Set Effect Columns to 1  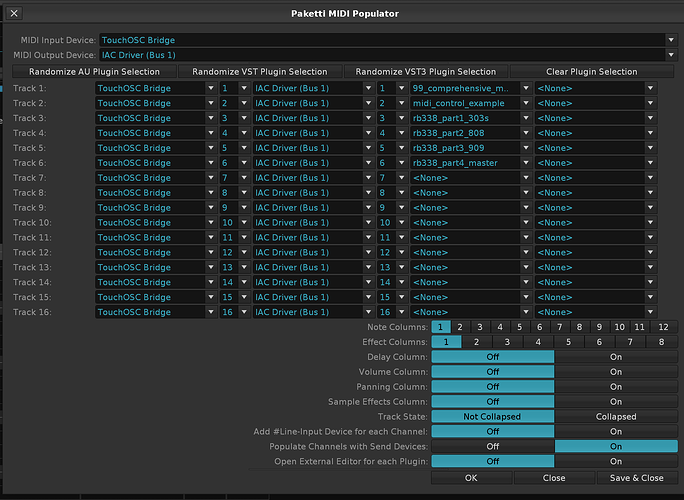(x=446, y=342)
